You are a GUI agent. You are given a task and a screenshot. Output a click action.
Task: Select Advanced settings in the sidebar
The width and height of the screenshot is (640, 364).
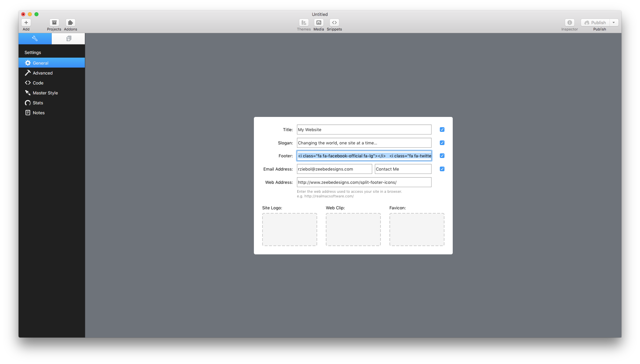43,73
